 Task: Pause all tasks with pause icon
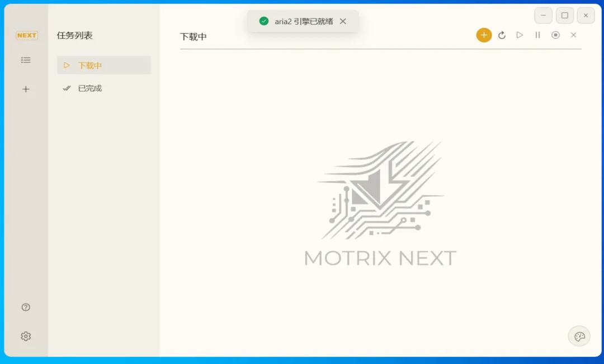tap(538, 35)
